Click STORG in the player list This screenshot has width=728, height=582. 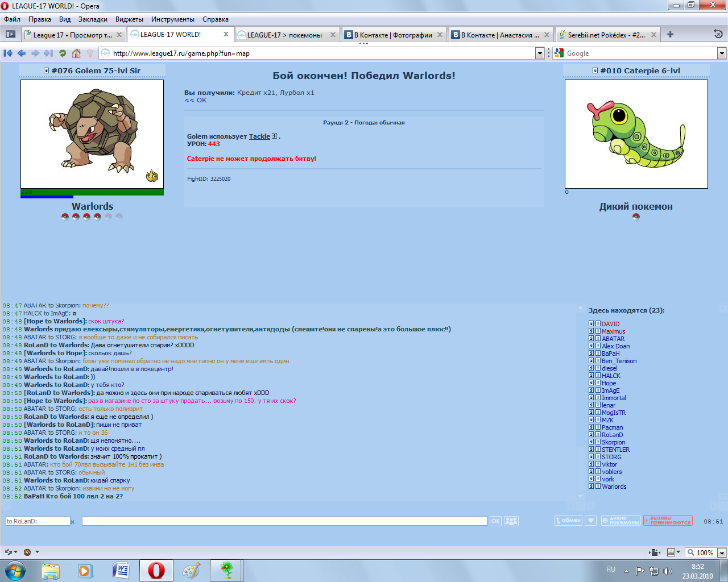(x=611, y=457)
